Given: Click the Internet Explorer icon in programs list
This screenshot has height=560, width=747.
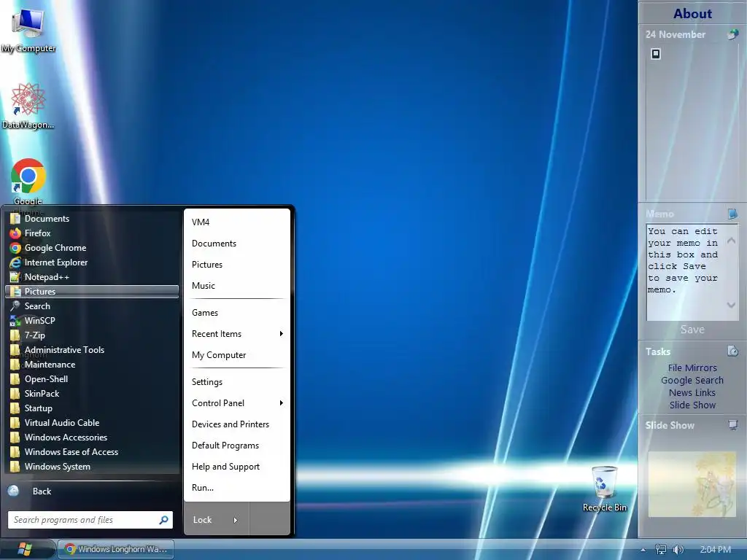Looking at the screenshot, I should [x=15, y=262].
